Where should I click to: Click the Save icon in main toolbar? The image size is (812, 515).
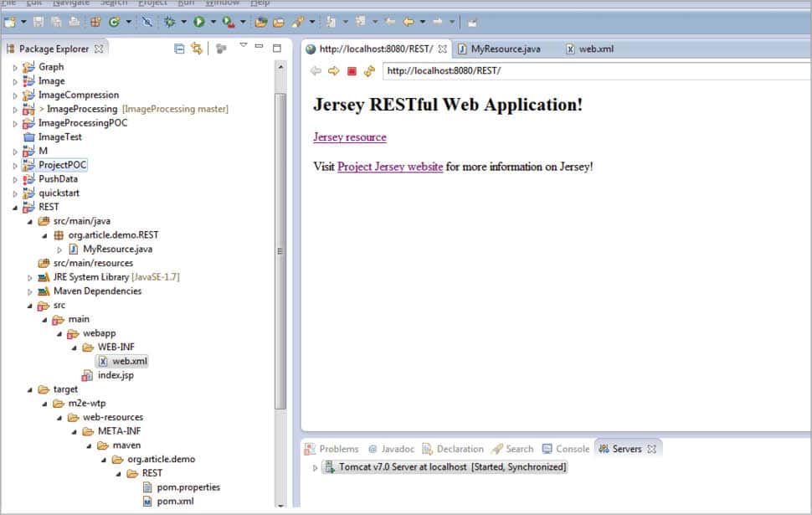pyautogui.click(x=39, y=22)
